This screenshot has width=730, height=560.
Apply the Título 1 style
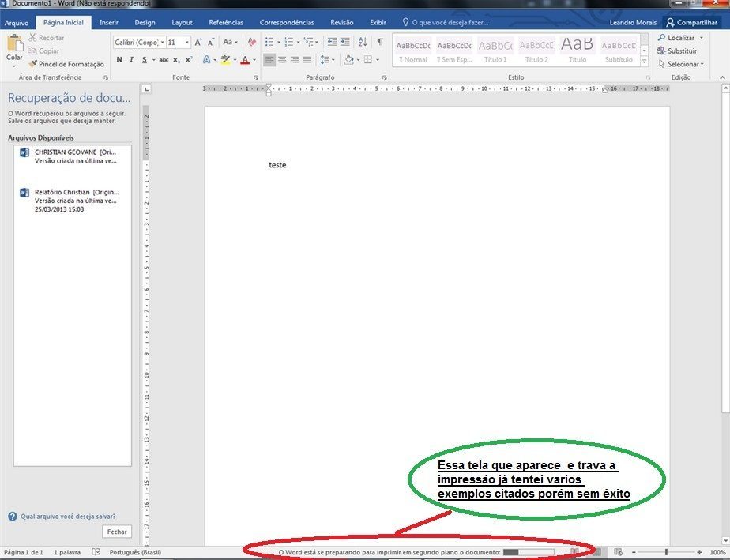[x=495, y=51]
